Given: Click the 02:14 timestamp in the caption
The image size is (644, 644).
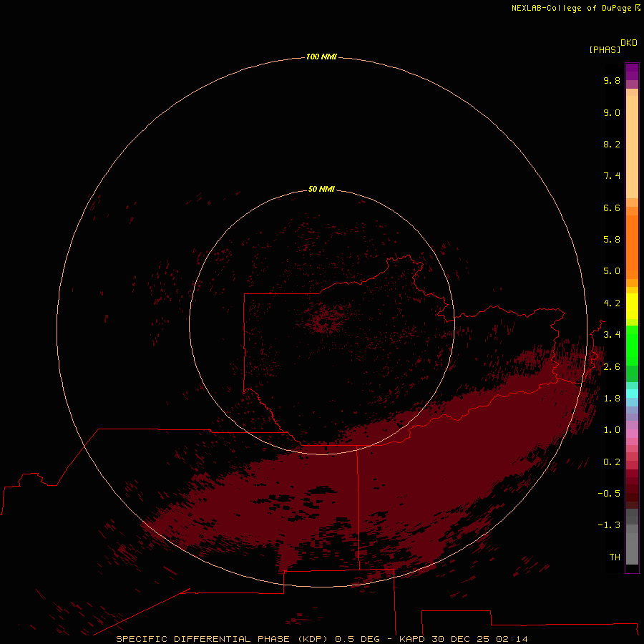Looking at the screenshot, I should [512, 639].
